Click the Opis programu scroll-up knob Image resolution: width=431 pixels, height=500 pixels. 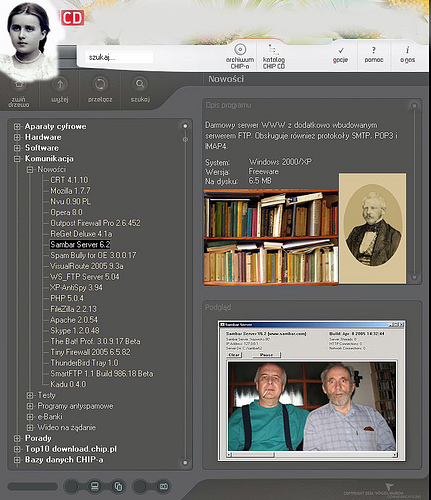414,106
